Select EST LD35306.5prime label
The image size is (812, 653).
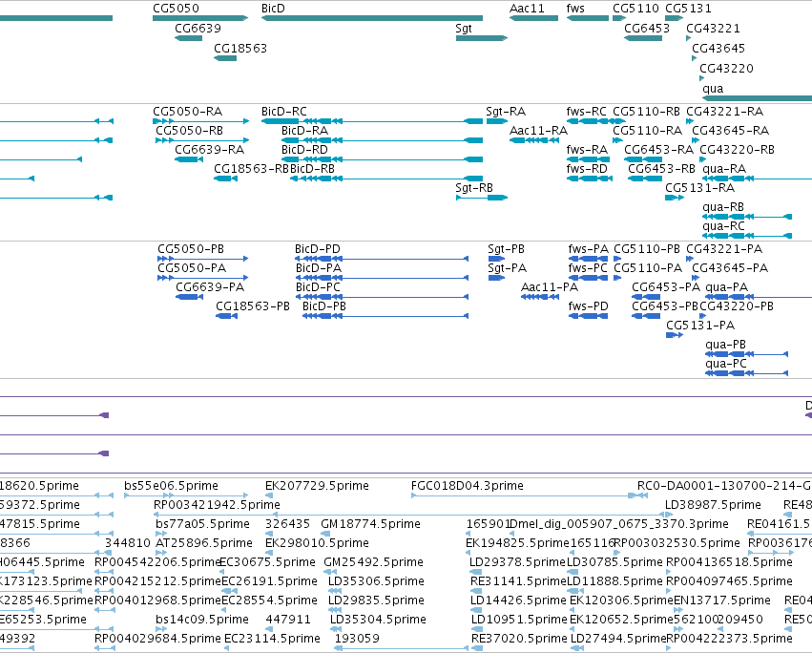tap(376, 581)
